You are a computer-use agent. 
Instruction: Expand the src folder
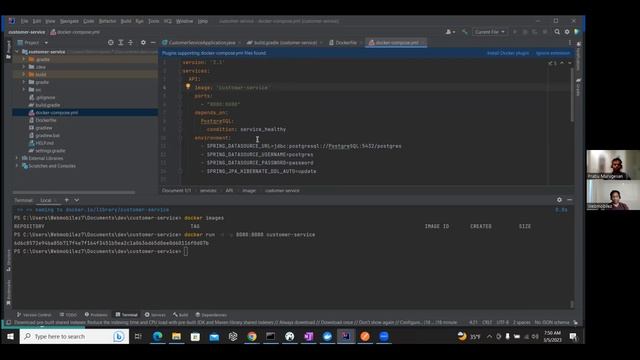(24, 90)
